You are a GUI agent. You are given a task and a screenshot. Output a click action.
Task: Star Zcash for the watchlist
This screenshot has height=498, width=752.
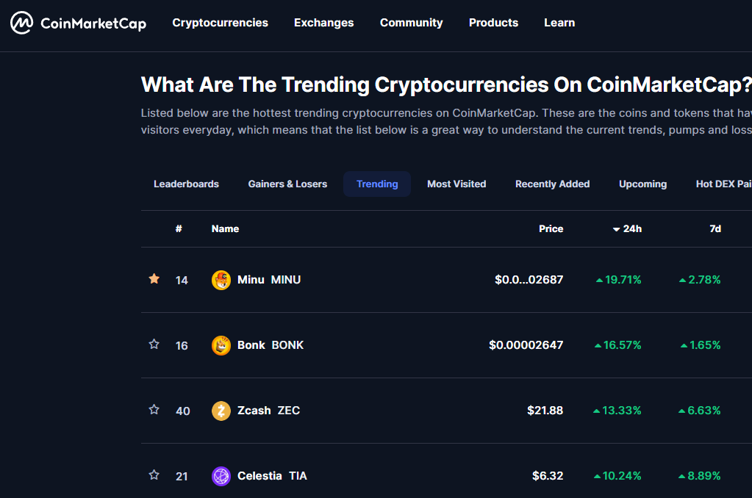(154, 410)
